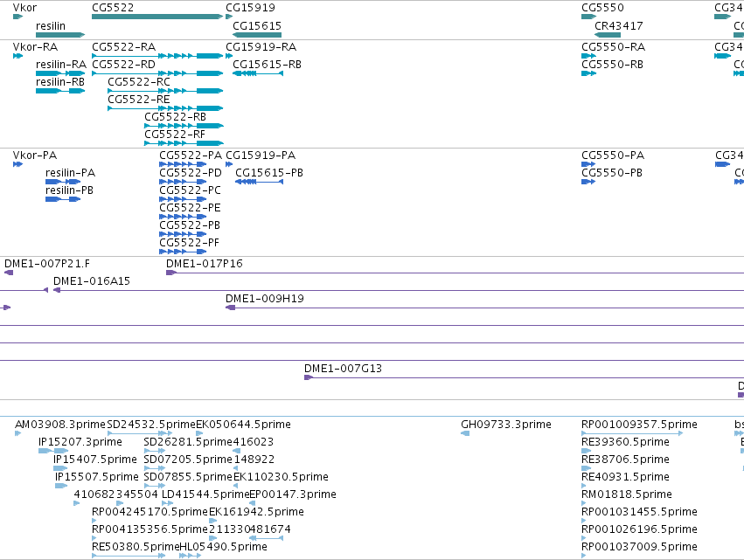Image resolution: width=744 pixels, height=560 pixels.
Task: Select the resilin-RA transcript glyph
Action: click(x=60, y=73)
